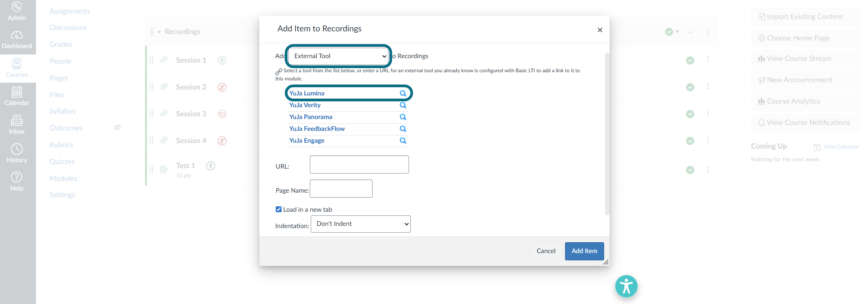Open History in global navigation
This screenshot has width=868, height=304.
(x=17, y=154)
